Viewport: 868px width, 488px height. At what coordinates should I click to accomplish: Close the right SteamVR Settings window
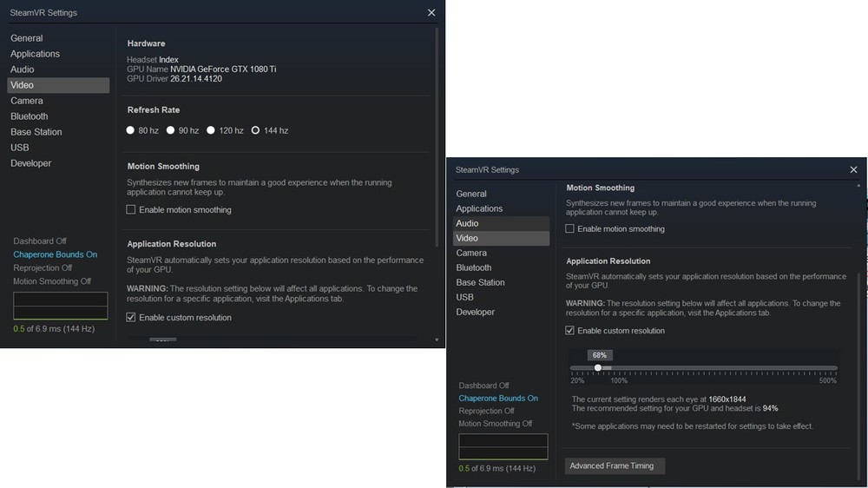click(853, 169)
